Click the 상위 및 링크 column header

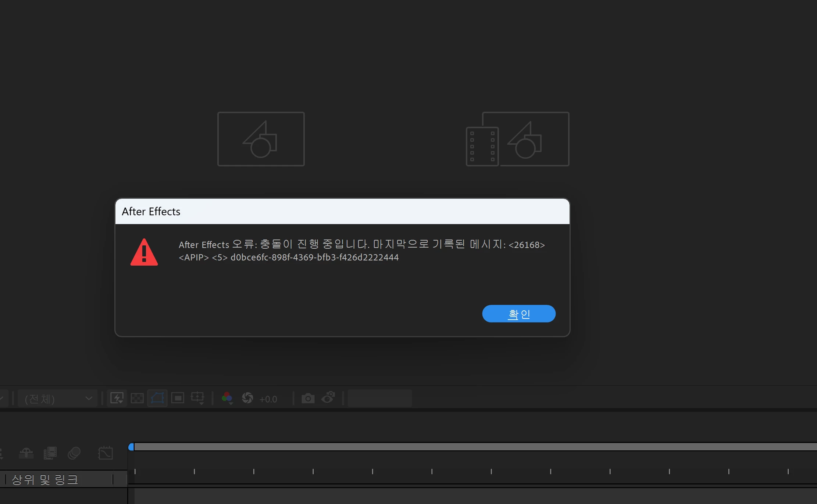pos(45,479)
